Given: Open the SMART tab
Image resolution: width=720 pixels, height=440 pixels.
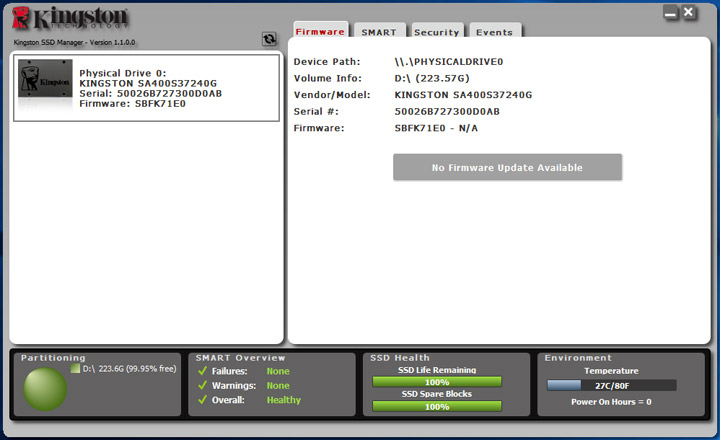Looking at the screenshot, I should tap(379, 31).
